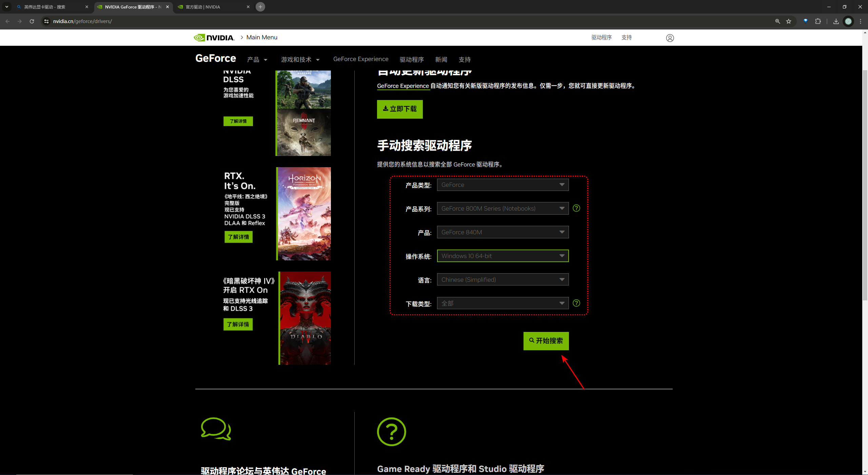Open the Windows 10 64-bit dropdown
The height and width of the screenshot is (475, 868).
502,256
